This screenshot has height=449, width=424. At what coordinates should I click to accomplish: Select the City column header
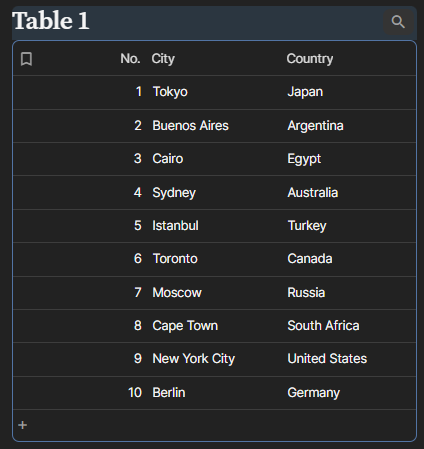tap(163, 59)
